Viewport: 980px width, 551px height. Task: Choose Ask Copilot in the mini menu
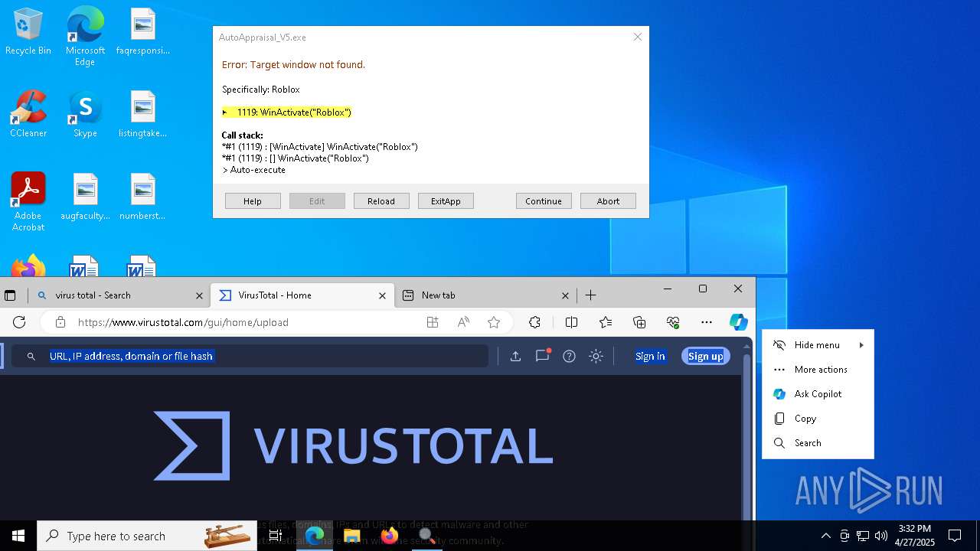[818, 394]
